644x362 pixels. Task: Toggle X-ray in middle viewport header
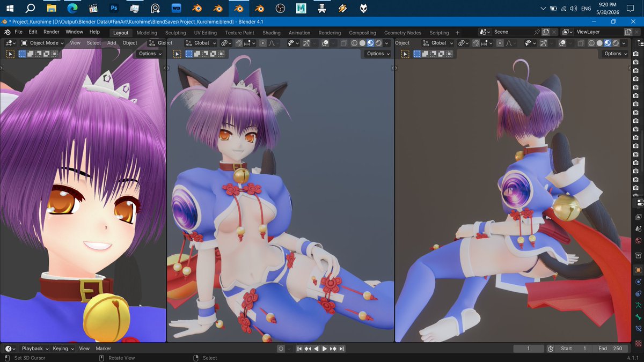click(x=343, y=43)
